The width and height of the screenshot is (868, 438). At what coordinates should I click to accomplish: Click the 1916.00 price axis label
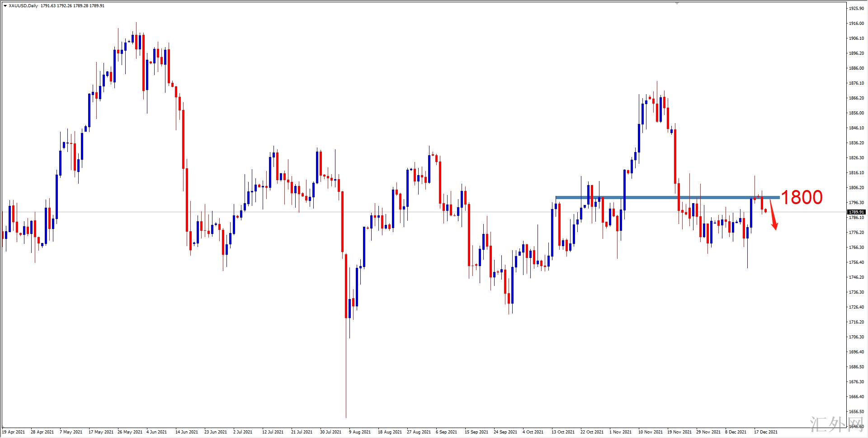(856, 24)
